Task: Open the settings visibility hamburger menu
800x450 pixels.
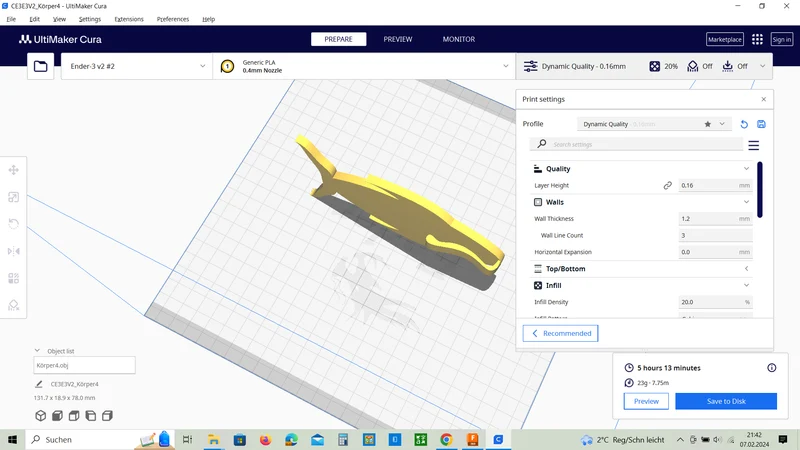Action: coord(754,145)
